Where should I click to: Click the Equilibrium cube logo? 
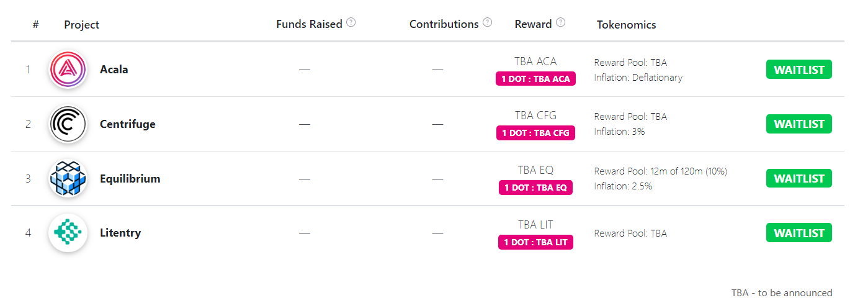coord(67,179)
